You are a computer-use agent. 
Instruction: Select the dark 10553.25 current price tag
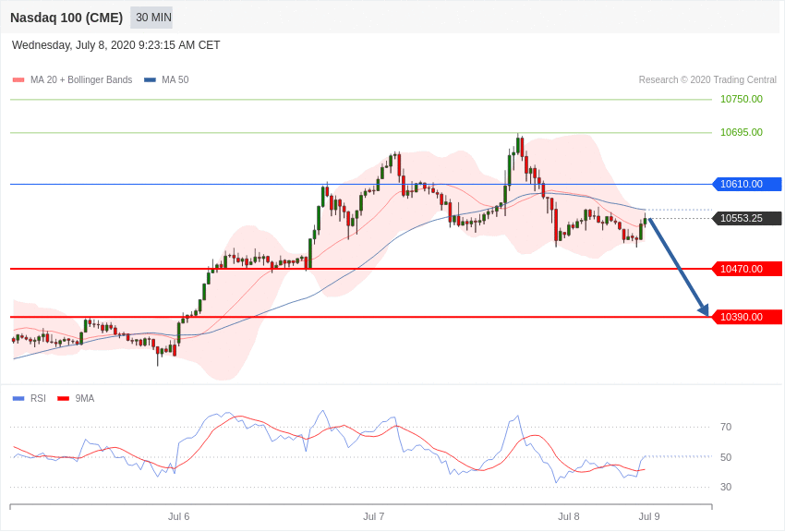(x=747, y=219)
